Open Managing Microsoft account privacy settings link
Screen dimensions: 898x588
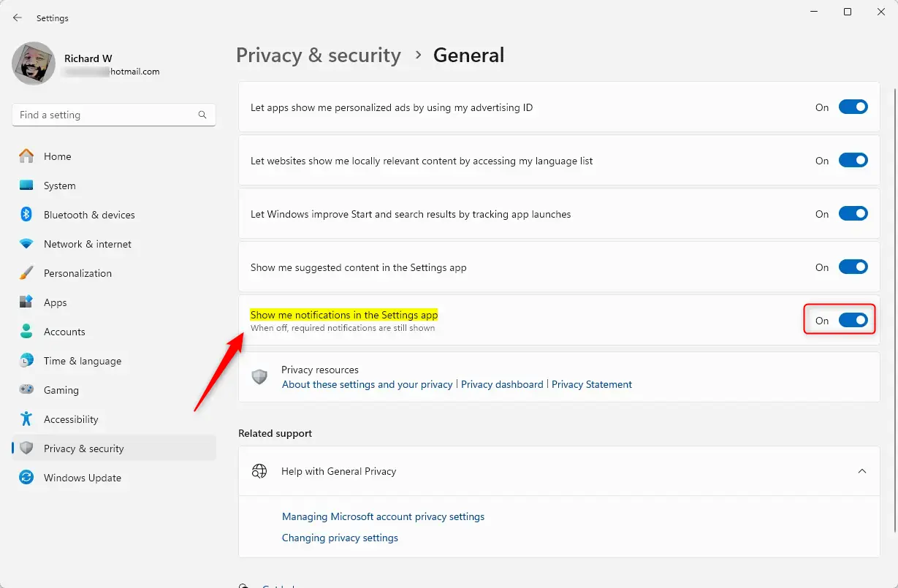pos(383,516)
